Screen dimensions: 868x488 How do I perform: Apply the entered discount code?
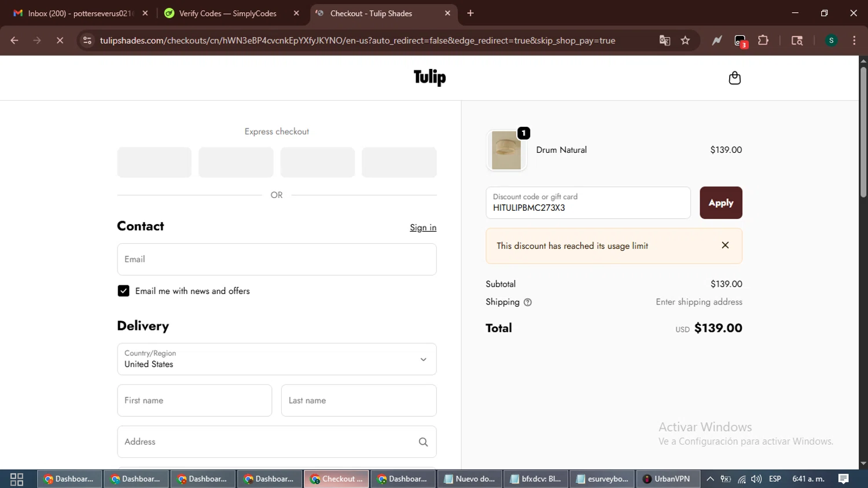pyautogui.click(x=720, y=203)
